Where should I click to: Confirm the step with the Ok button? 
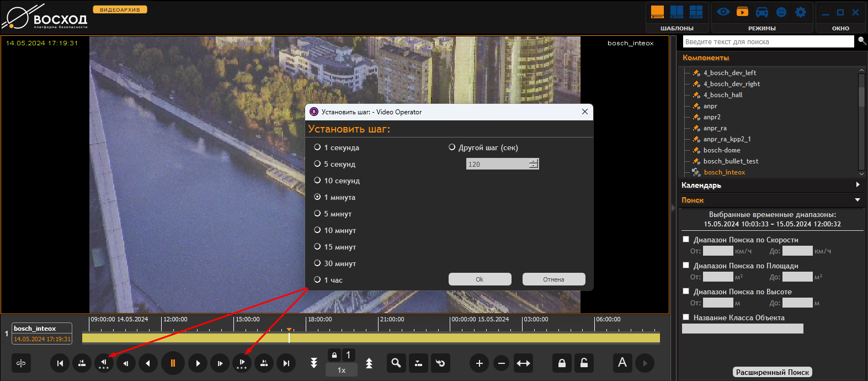tap(480, 279)
